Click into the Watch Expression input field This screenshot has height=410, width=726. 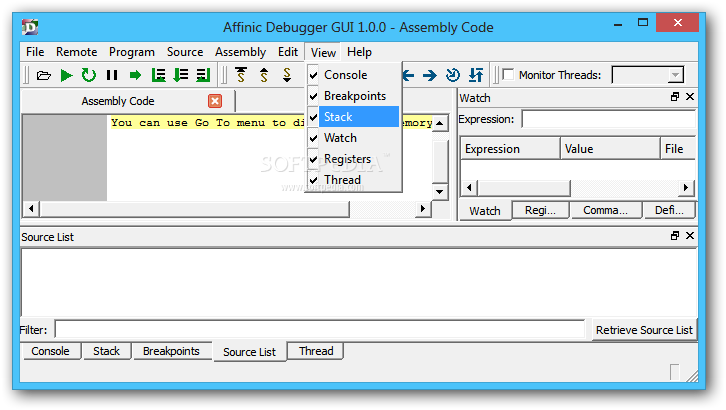click(x=609, y=119)
